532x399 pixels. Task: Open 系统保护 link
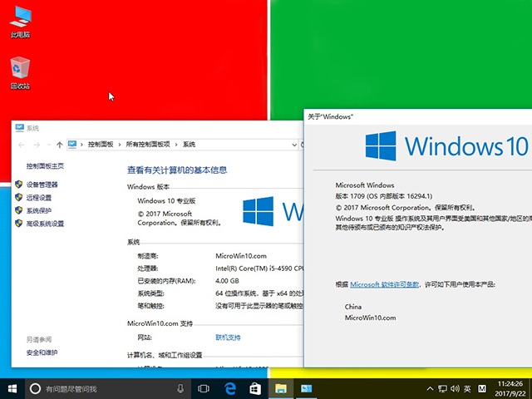pos(39,210)
